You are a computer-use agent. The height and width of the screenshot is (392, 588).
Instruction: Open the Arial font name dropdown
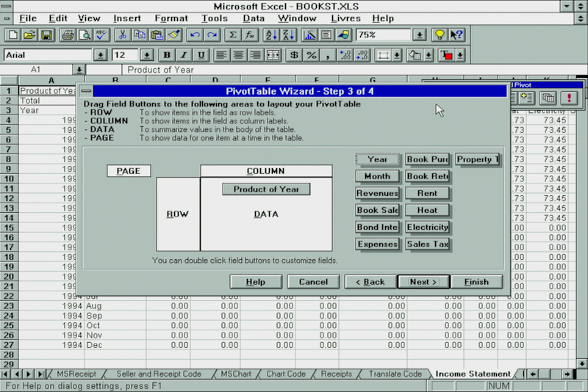100,55
